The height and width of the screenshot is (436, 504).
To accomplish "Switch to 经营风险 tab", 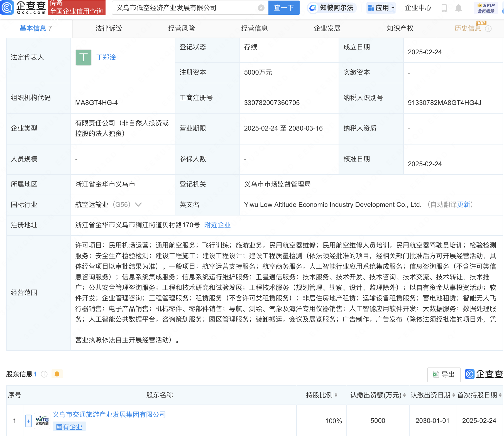I will pos(182,28).
